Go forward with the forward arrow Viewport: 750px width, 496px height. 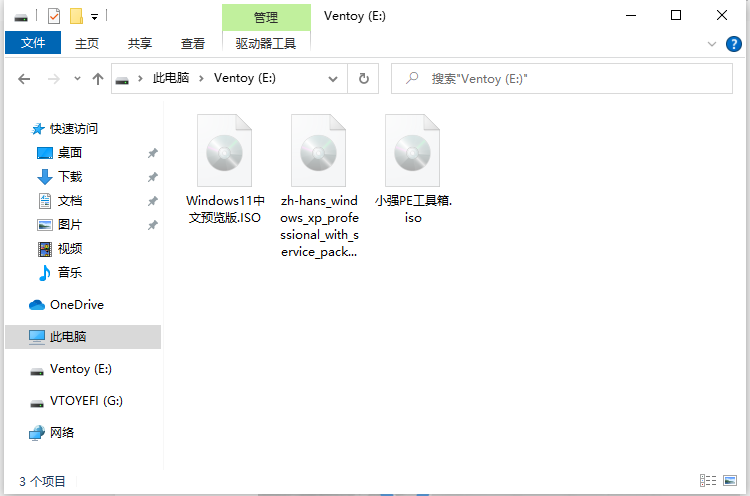click(x=54, y=79)
